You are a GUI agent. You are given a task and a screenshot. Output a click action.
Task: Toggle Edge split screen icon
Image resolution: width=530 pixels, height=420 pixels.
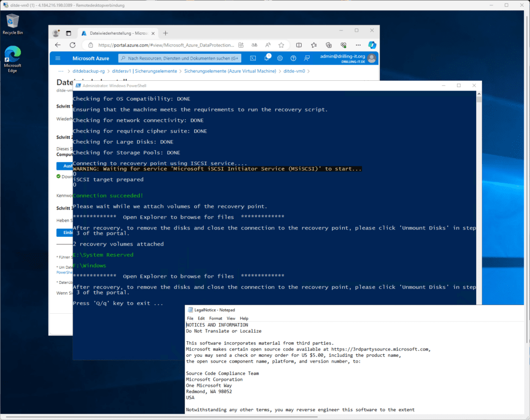pos(299,45)
